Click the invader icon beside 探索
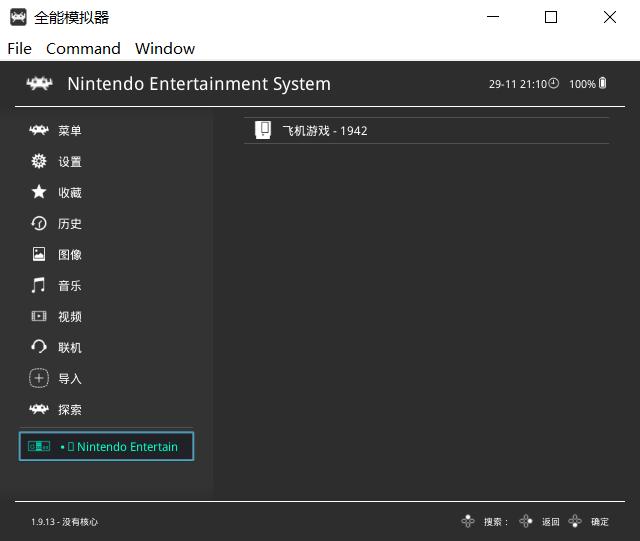This screenshot has width=640, height=541. point(39,409)
